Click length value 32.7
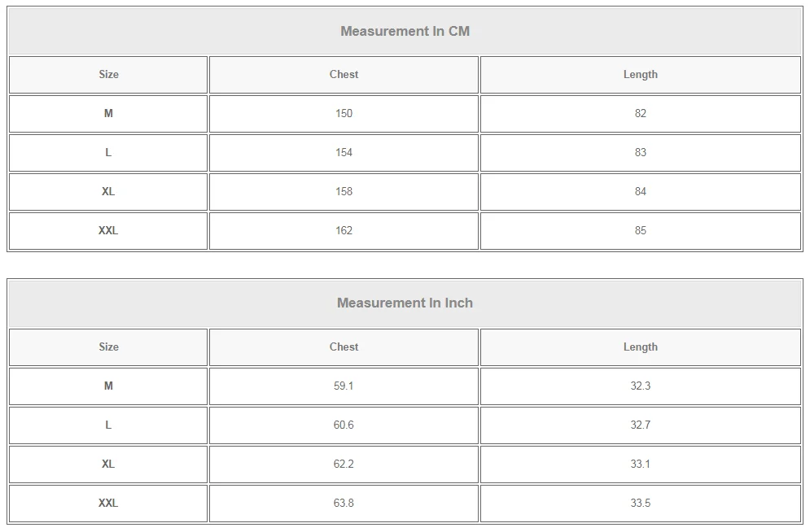Image resolution: width=810 pixels, height=532 pixels. [x=640, y=425]
